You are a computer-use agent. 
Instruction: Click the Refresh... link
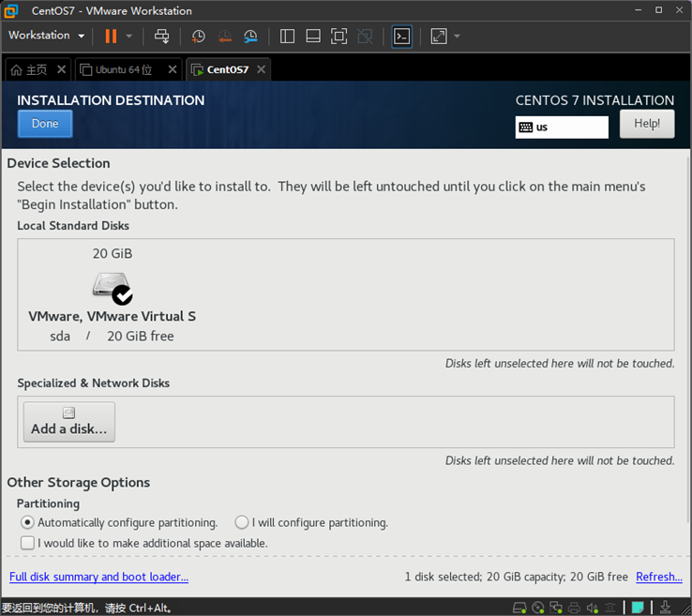(659, 577)
